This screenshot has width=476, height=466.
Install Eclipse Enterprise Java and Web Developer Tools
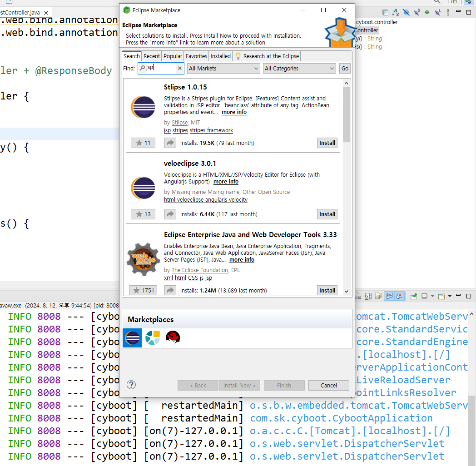click(x=327, y=290)
